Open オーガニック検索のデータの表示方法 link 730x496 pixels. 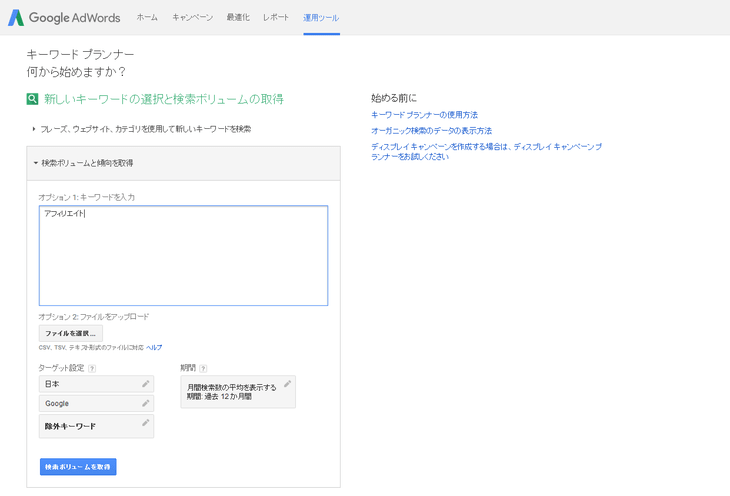coord(432,130)
